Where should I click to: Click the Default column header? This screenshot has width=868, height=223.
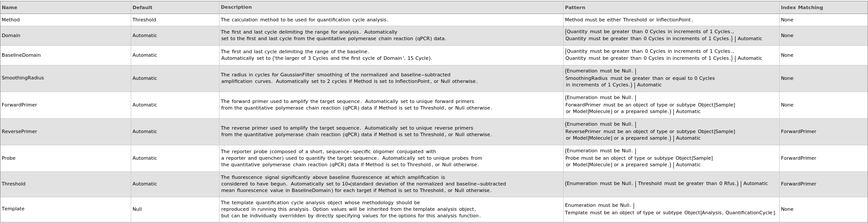[143, 7]
